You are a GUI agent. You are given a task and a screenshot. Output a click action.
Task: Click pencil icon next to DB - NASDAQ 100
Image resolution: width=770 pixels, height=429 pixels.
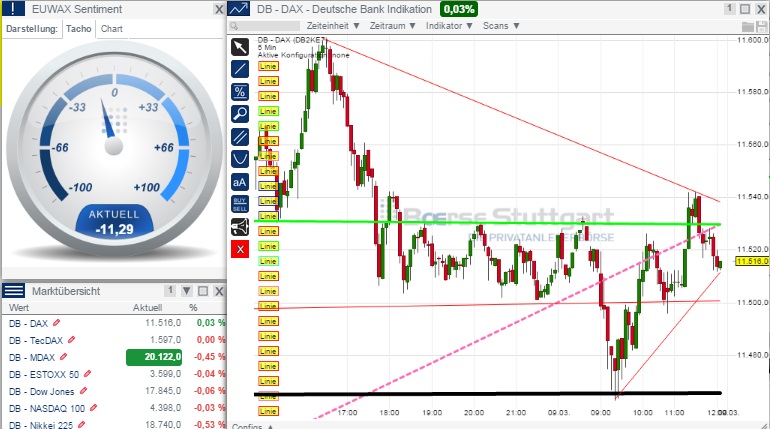click(94, 408)
